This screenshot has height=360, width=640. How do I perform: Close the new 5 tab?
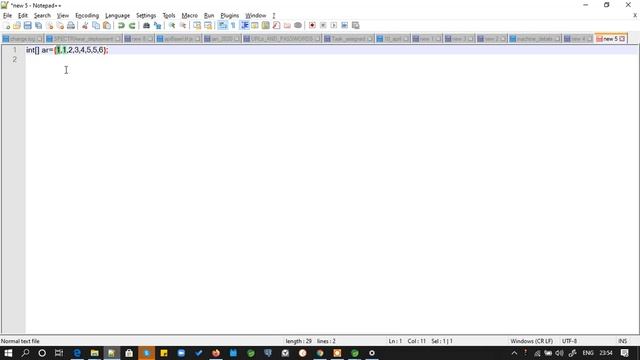pyautogui.click(x=622, y=39)
